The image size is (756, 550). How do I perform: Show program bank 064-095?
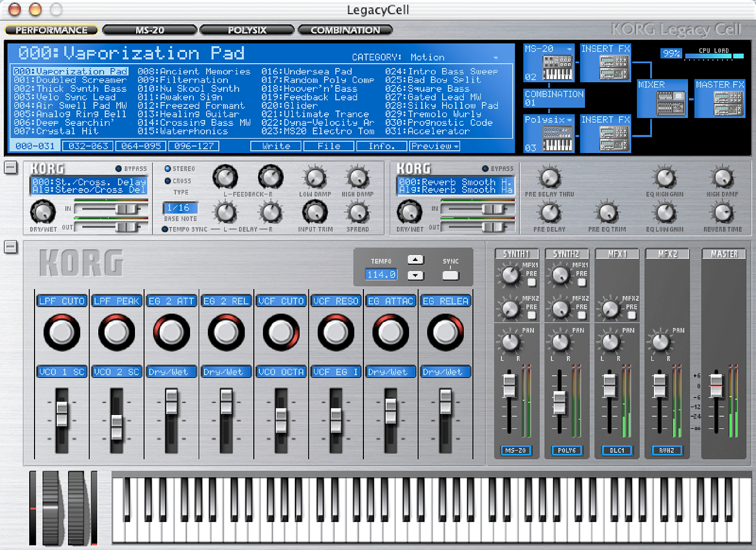tap(140, 146)
